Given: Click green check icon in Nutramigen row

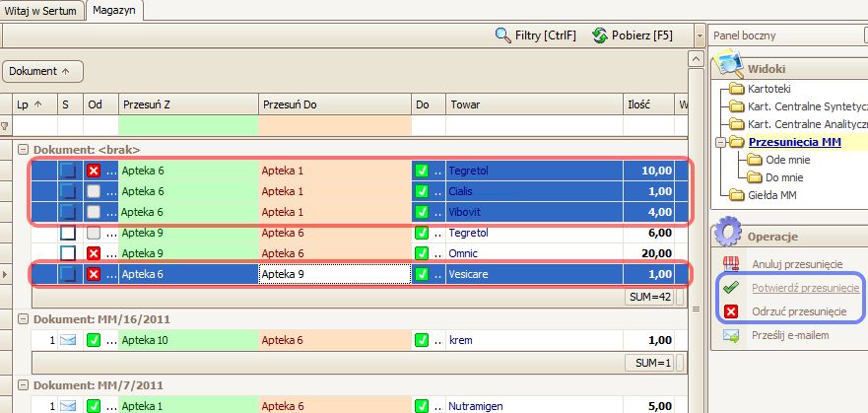Looking at the screenshot, I should [94, 405].
